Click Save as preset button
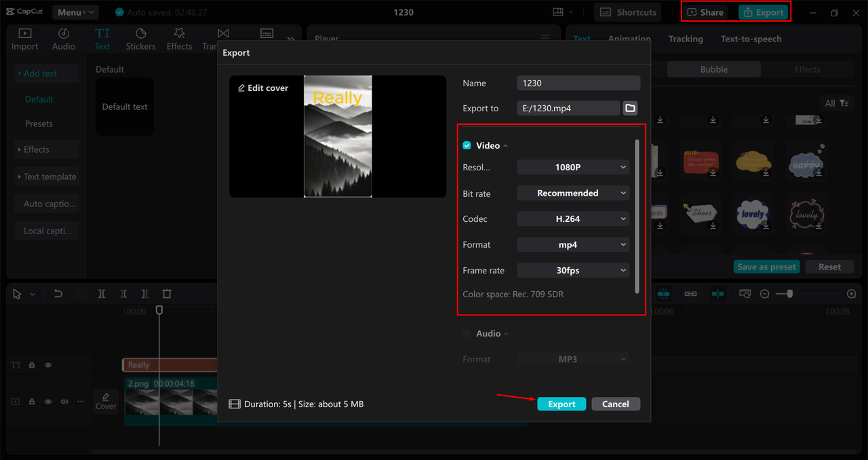 (767, 267)
